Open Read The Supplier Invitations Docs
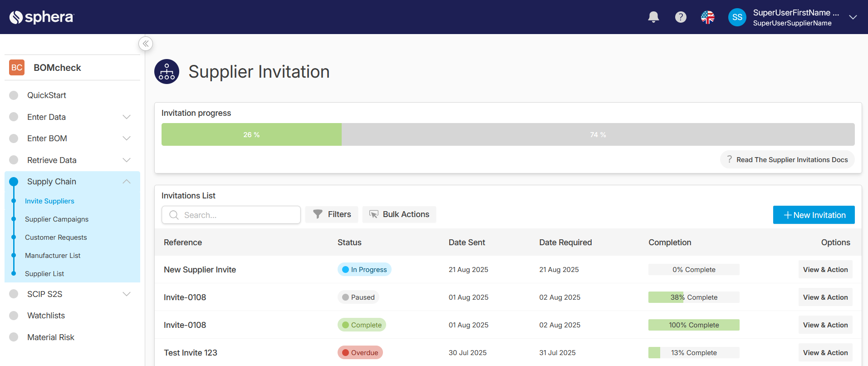Image resolution: width=868 pixels, height=366 pixels. coord(787,160)
